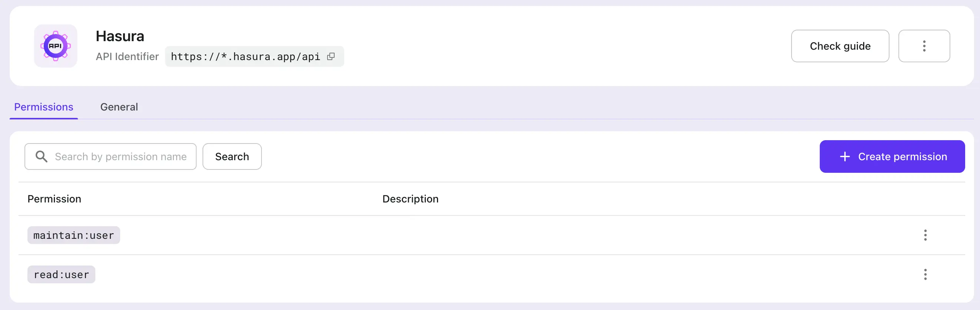This screenshot has width=980, height=310.
Task: Click the Hasura API gear logo
Action: tap(56, 46)
